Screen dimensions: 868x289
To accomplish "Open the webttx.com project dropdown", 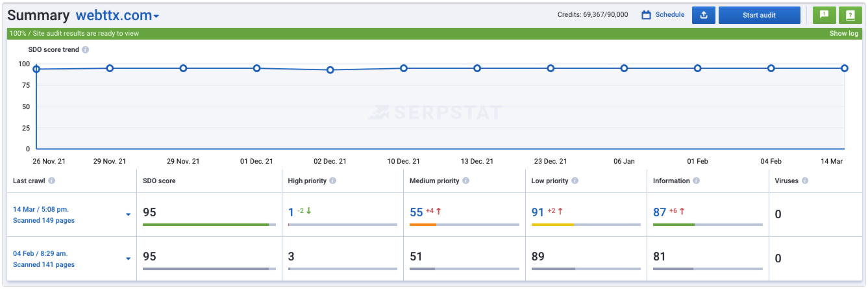I will coord(118,16).
